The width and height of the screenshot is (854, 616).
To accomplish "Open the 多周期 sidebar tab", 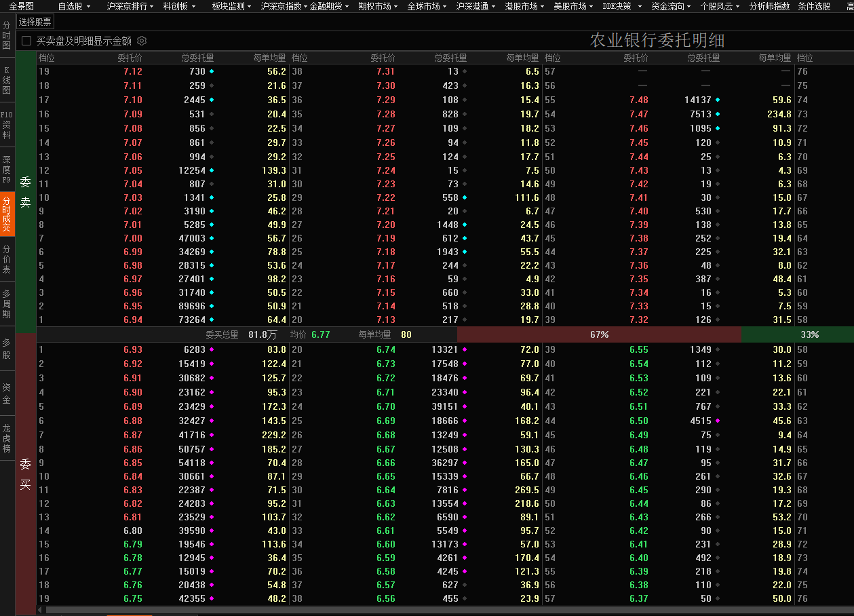I will tap(7, 304).
